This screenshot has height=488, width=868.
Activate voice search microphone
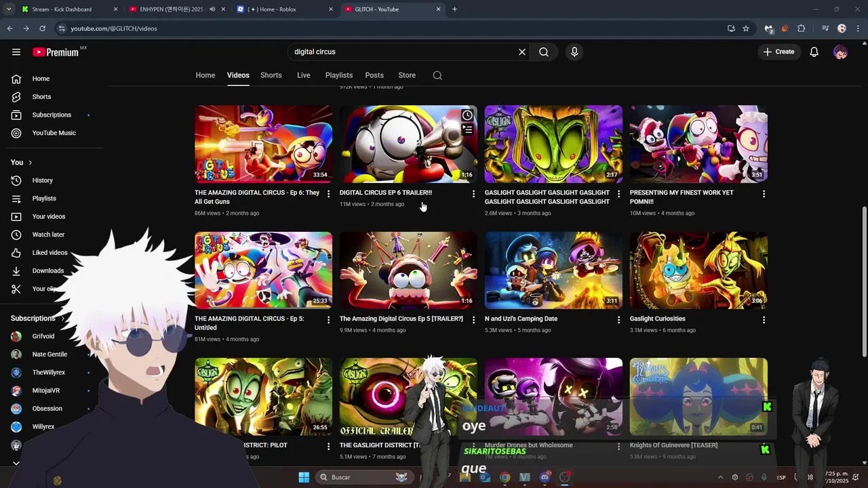[574, 52]
